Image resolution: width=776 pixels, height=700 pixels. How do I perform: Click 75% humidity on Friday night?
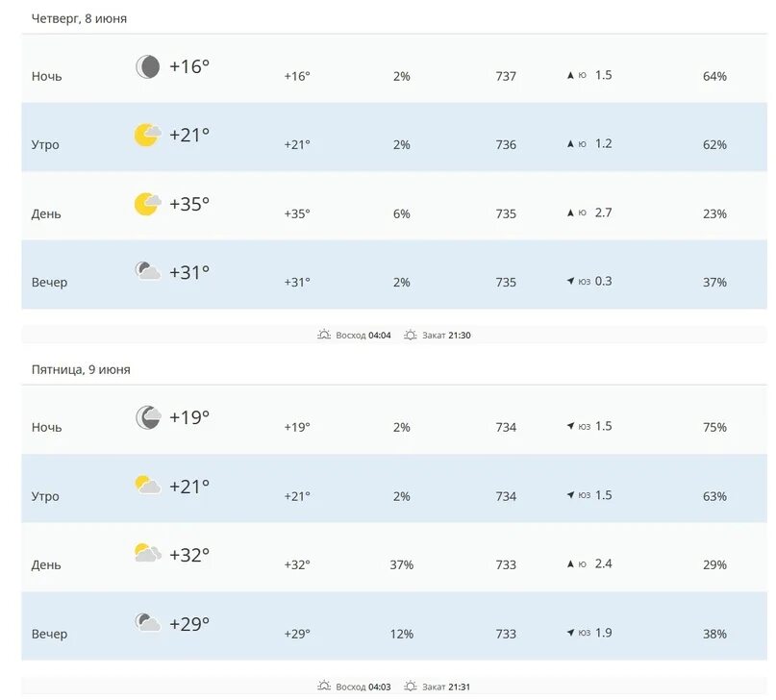714,427
